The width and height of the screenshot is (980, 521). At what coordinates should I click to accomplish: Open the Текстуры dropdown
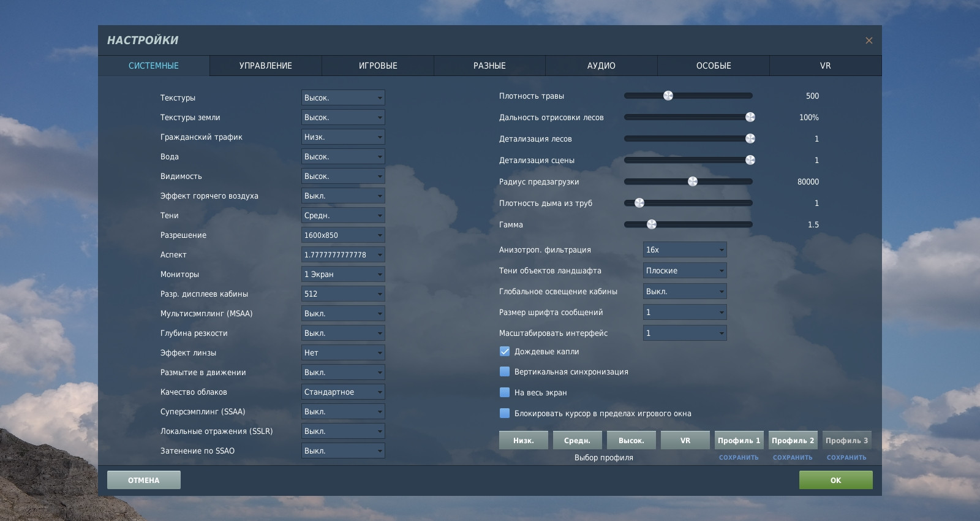click(x=343, y=97)
